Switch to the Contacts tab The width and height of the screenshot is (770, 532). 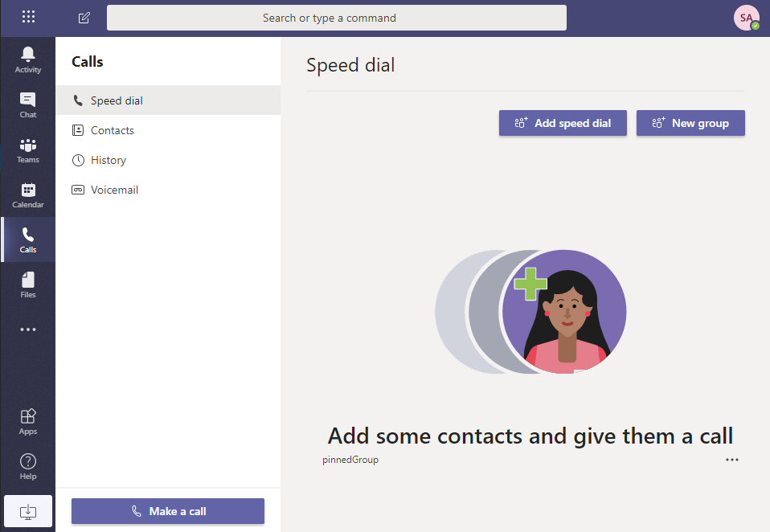tap(112, 130)
